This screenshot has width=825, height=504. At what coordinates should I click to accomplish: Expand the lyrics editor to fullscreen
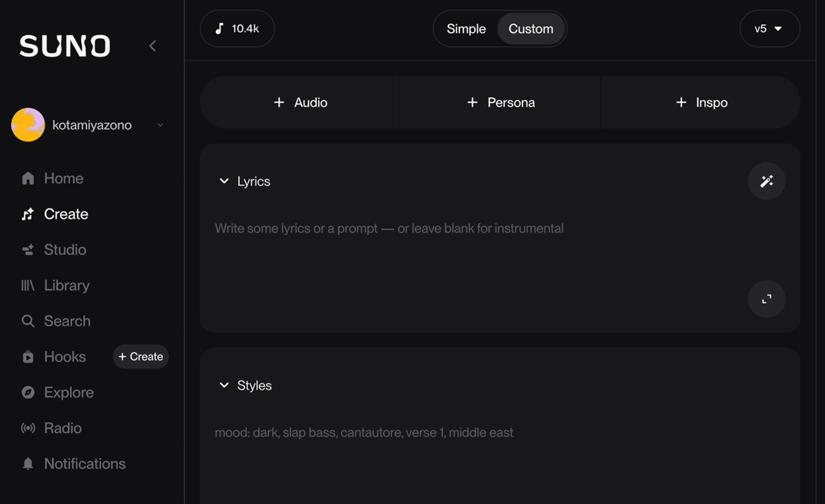coord(766,299)
